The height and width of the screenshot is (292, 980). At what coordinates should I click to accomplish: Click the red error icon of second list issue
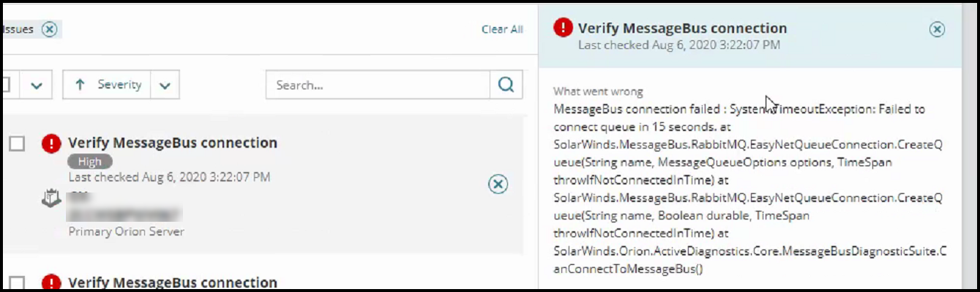51,282
